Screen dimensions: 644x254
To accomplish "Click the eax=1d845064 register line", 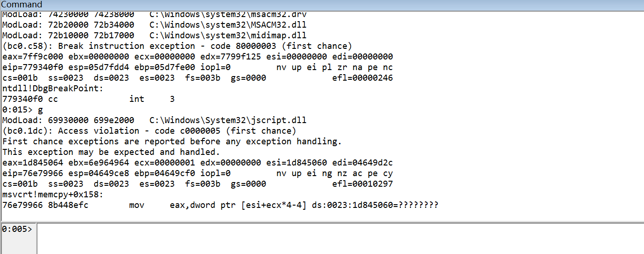I will point(197,163).
